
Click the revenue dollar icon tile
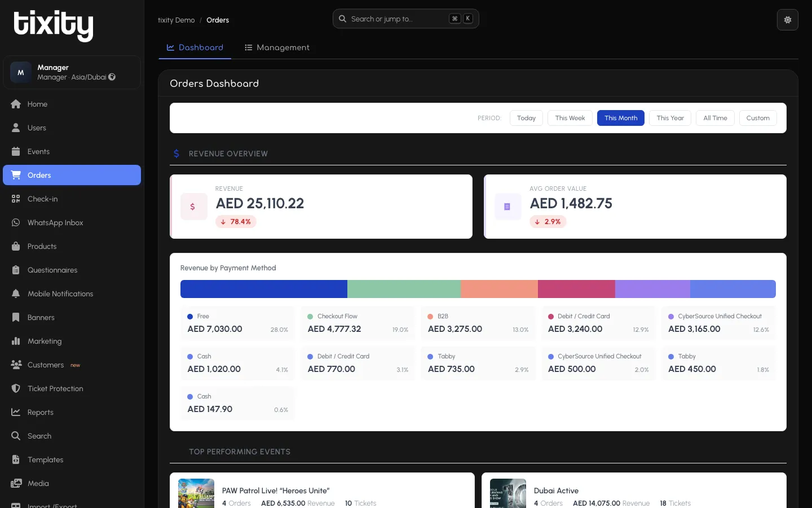pos(194,207)
